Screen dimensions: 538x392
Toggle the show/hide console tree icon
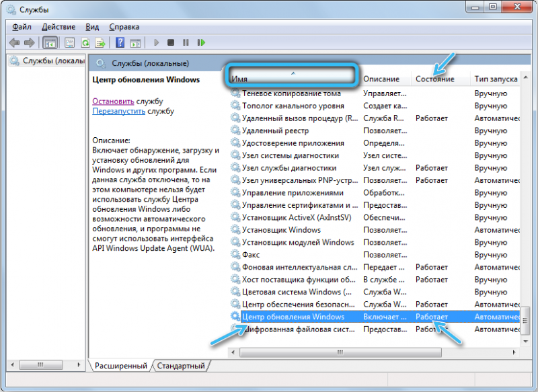(50, 43)
